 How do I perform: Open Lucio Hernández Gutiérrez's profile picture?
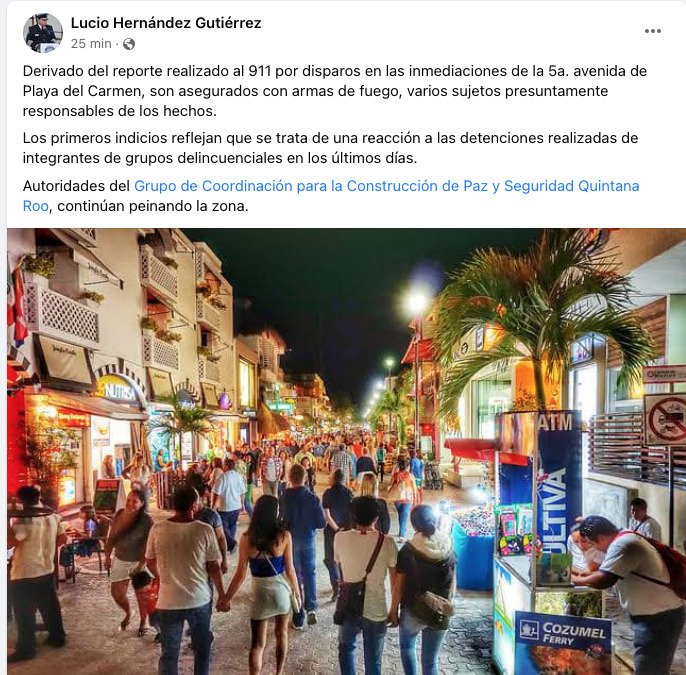coord(42,33)
